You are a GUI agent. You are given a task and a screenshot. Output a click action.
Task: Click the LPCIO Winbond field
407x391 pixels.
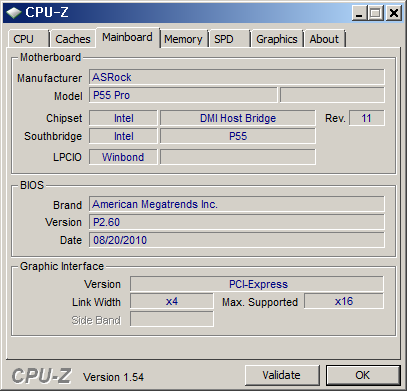click(x=123, y=157)
